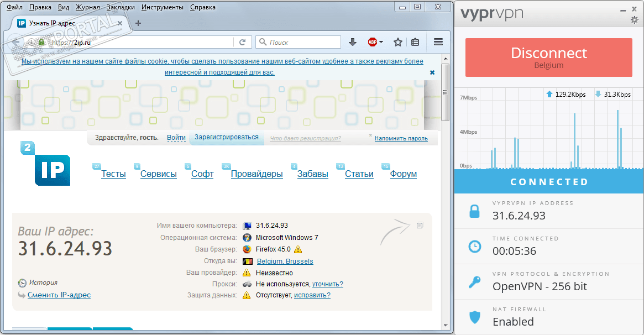644x335 pixels.
Task: Click the proxy glasses icon
Action: [x=247, y=284]
